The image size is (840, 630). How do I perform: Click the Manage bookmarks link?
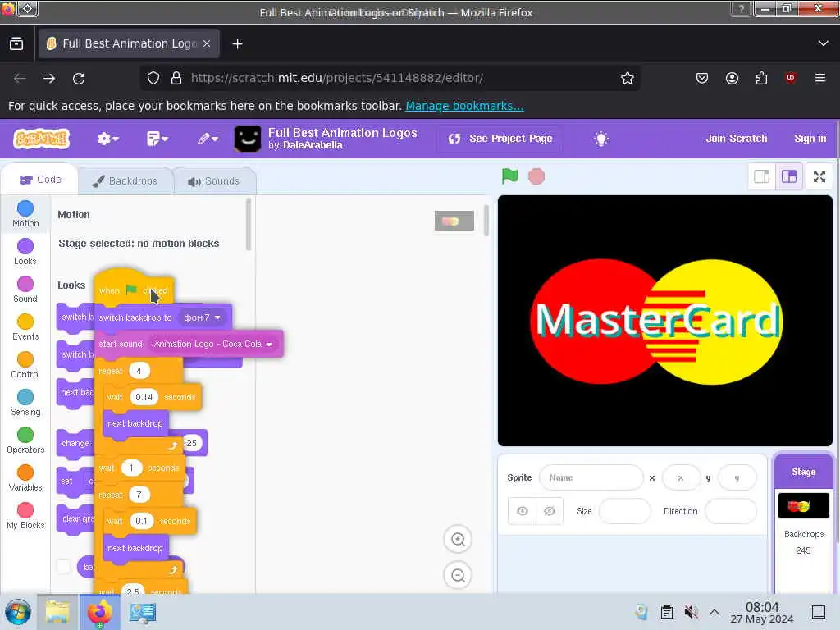[464, 106]
